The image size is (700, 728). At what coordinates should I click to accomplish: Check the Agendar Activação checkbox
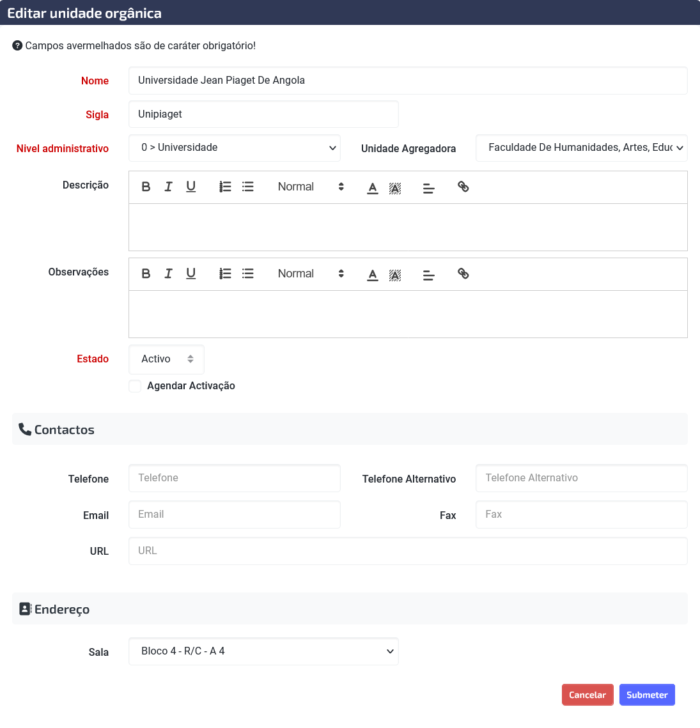coord(135,386)
